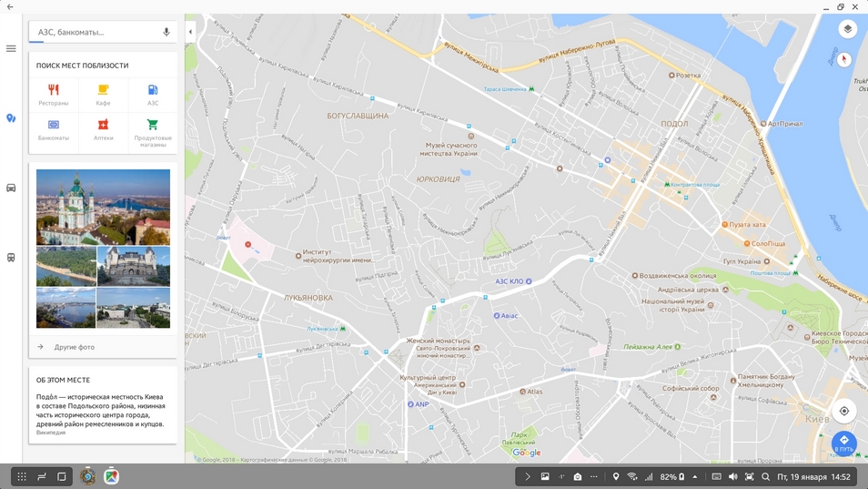Open the taskbar volume speaker icon
Screen dimensions: 868x489
point(733,477)
